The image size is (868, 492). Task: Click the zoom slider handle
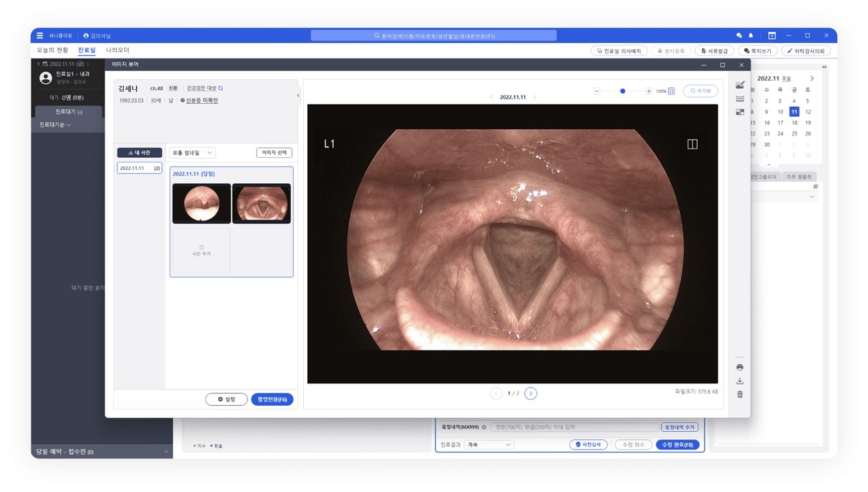(x=622, y=91)
